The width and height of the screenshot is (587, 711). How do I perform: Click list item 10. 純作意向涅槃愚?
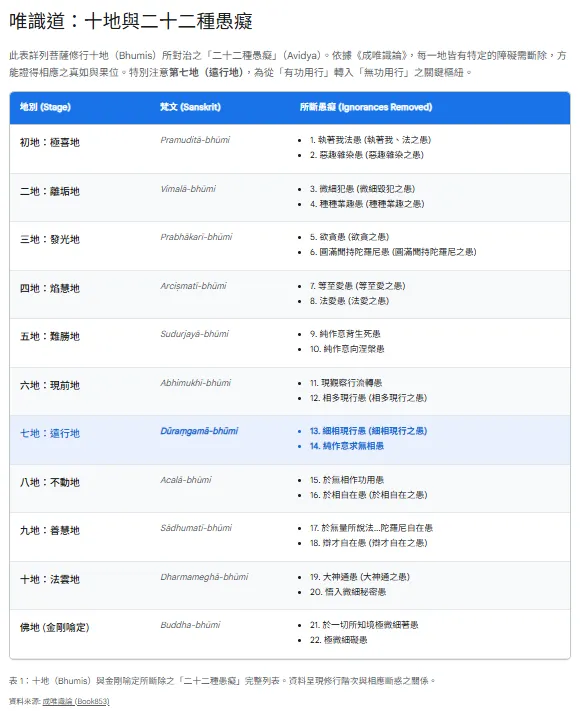pyautogui.click(x=347, y=349)
